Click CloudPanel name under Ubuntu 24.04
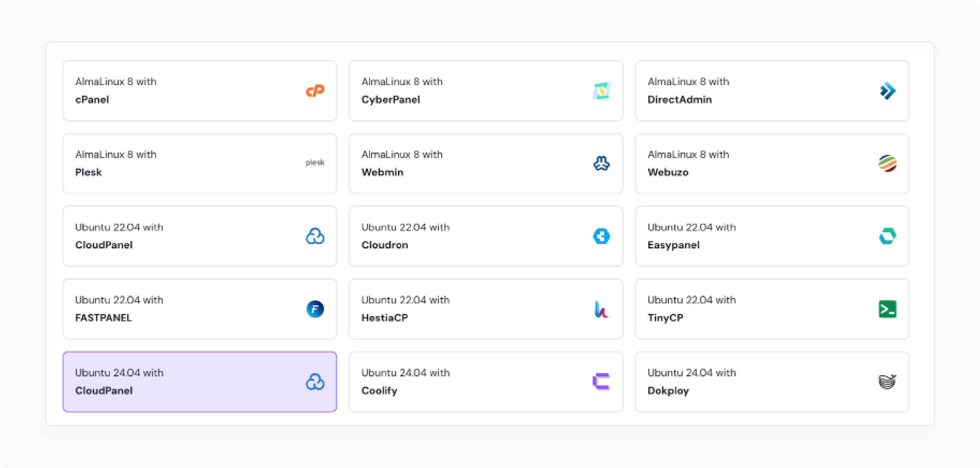 point(104,391)
